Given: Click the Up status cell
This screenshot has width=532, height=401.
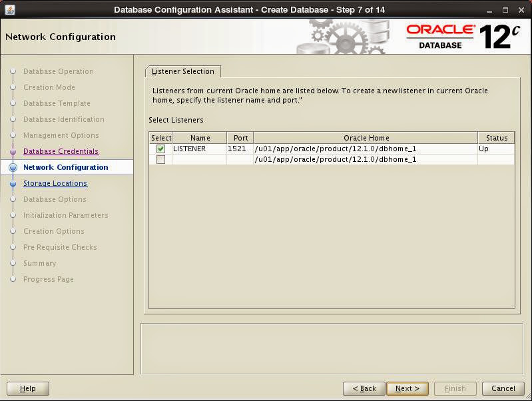Looking at the screenshot, I should (496, 149).
